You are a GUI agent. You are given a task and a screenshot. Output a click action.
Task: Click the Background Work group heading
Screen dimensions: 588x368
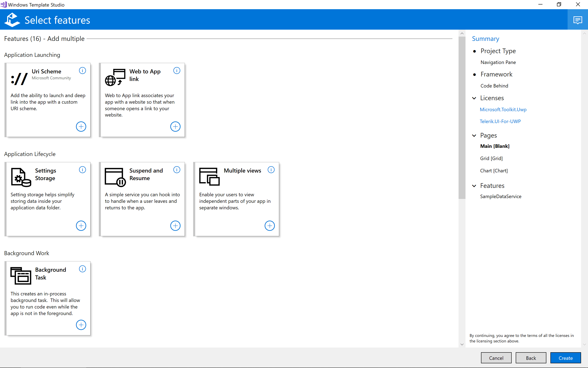pos(27,253)
